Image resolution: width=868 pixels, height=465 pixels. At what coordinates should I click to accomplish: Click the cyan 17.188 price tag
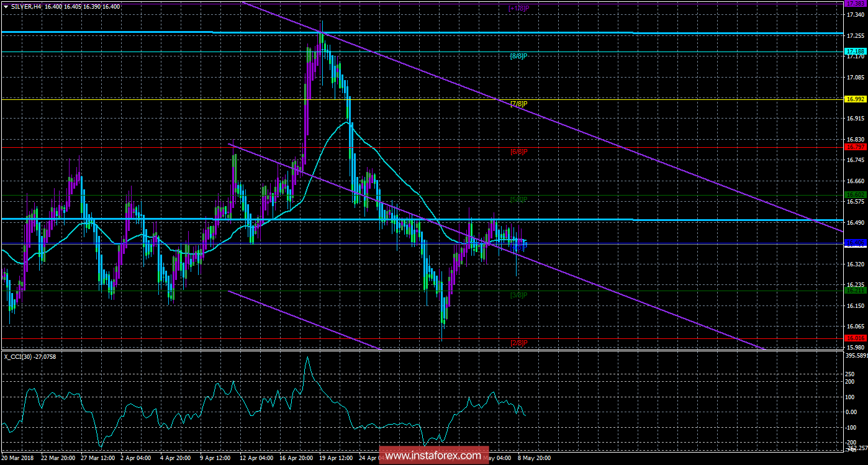coord(854,51)
